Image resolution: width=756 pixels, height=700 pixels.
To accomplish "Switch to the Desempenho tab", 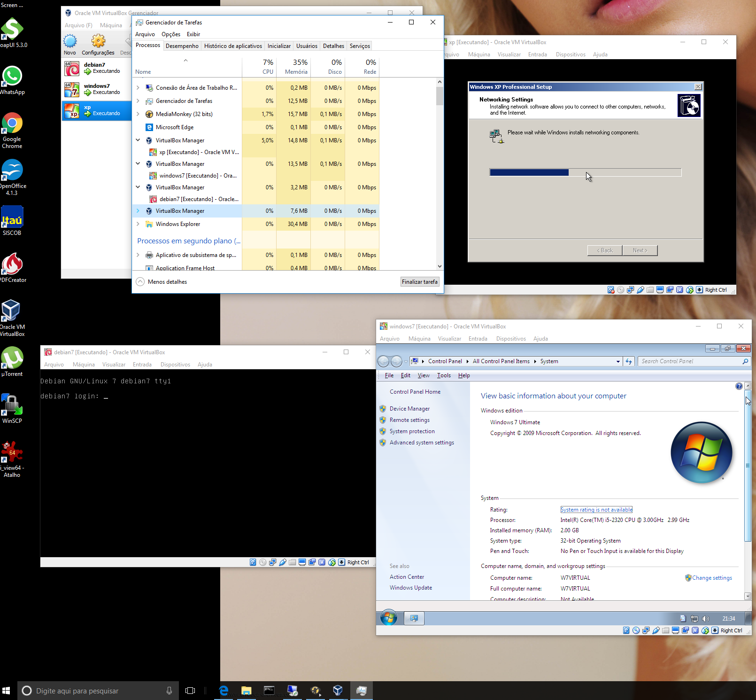I will click(x=182, y=46).
